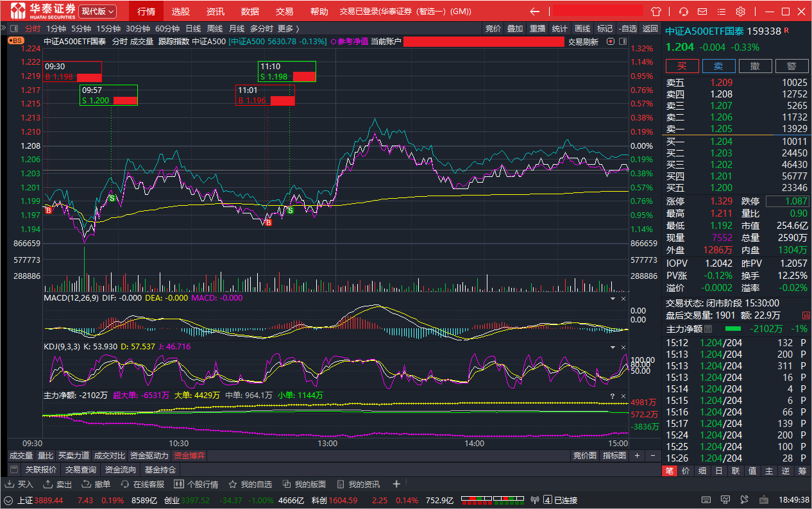This screenshot has width=812, height=509.
Task: Switch to the 日线 chart tab
Action: point(193,28)
